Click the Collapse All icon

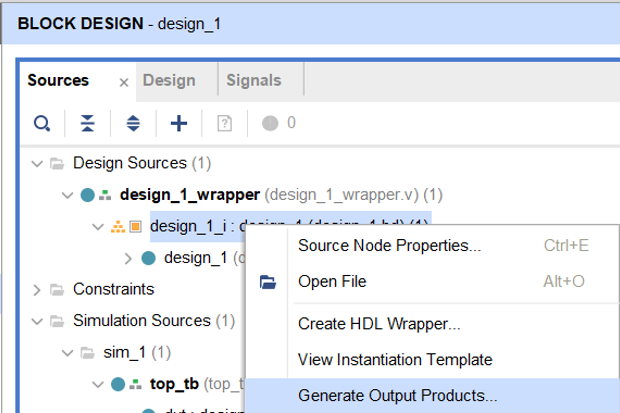point(88,123)
